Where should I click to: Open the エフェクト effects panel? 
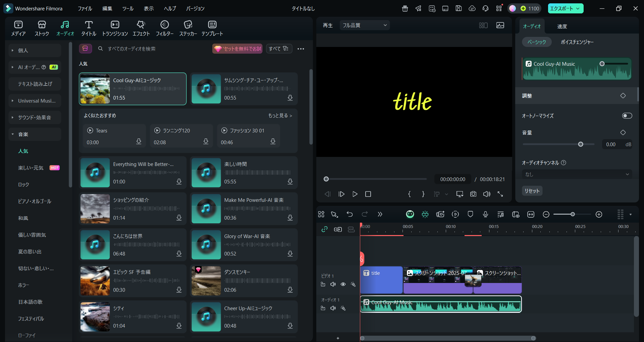[x=141, y=28]
